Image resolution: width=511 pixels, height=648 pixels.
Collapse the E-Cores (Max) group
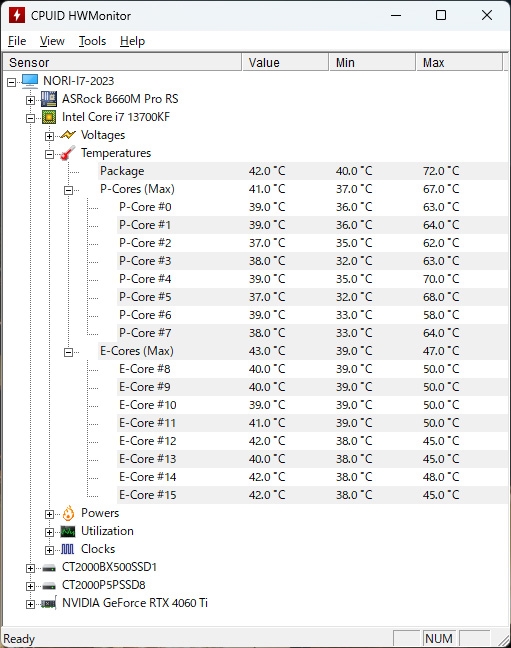(68, 352)
